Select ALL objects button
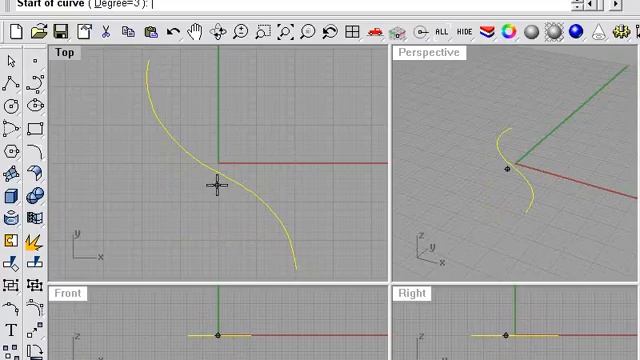The width and height of the screenshot is (640, 360). click(442, 32)
